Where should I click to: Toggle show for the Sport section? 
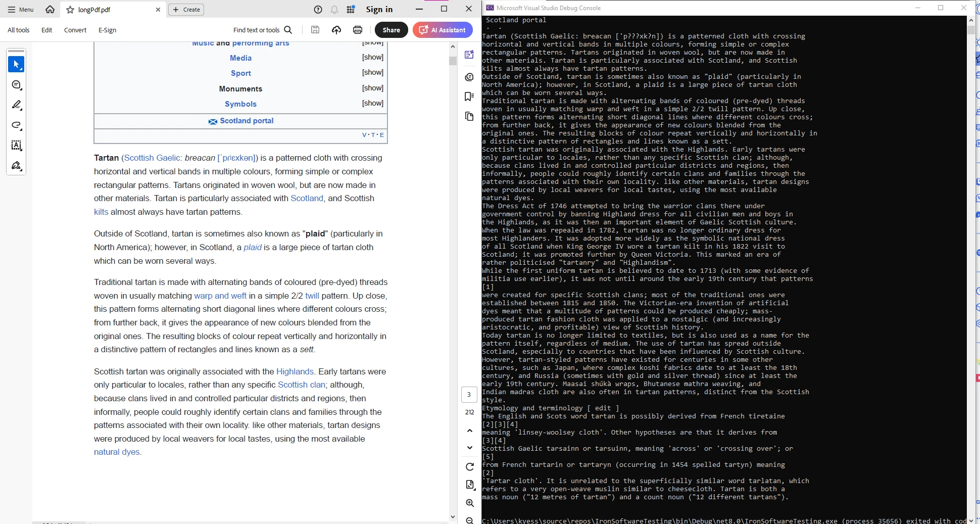coord(373,72)
